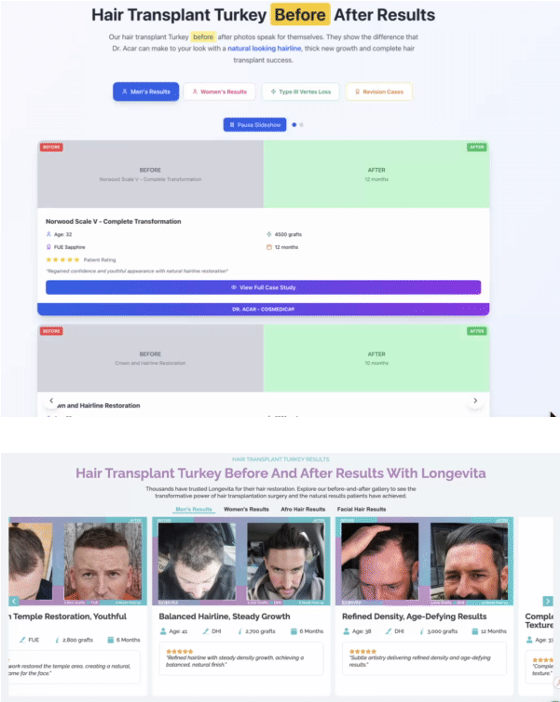Viewport: 560px width, 702px height.
Task: Click the red BEFORE badge on Norwood card
Action: pos(51,147)
